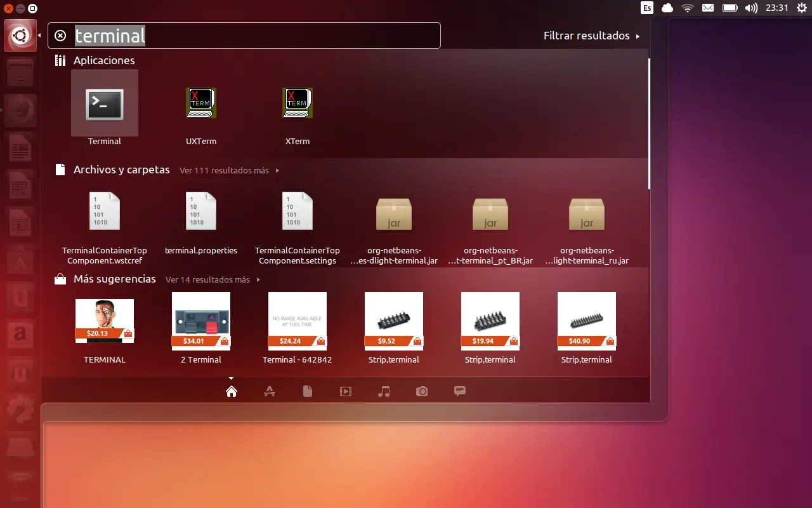Open the system session gear menu
The width and height of the screenshot is (812, 508).
click(x=801, y=8)
